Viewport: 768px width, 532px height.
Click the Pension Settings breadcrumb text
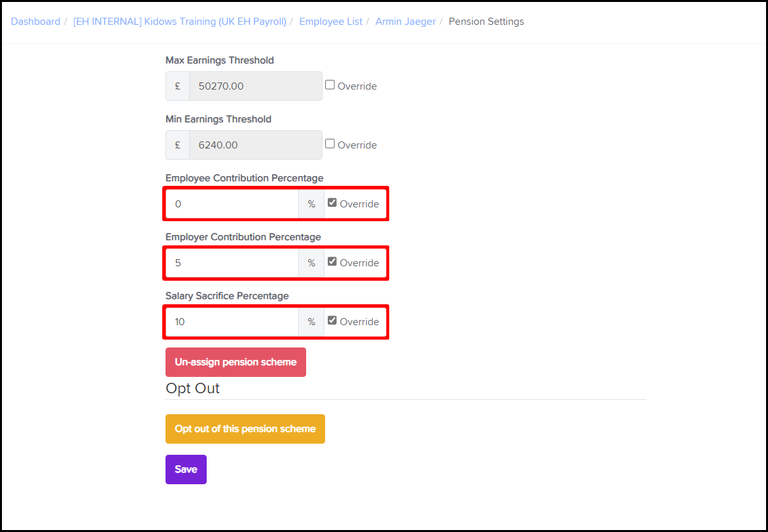(486, 22)
